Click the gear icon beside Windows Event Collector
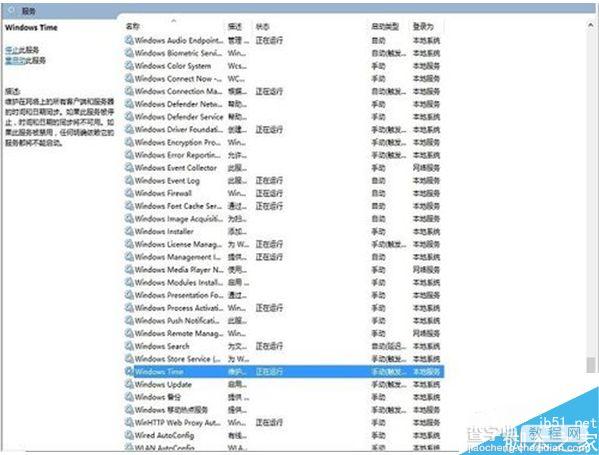Image resolution: width=599 pixels, height=455 pixels. (x=129, y=167)
